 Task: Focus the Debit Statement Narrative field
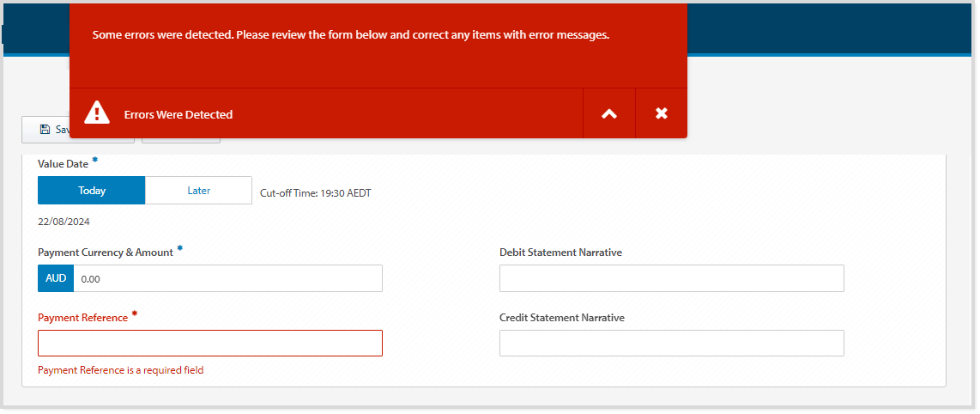[671, 278]
